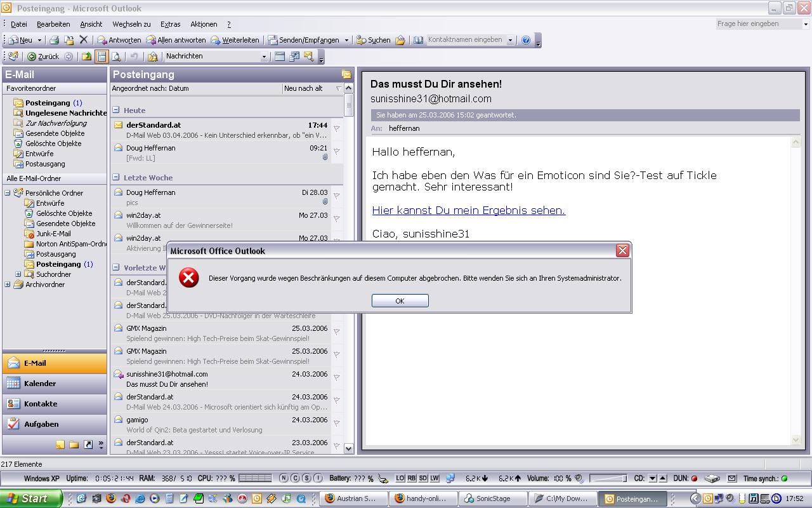Open the Nachrichten view dropdown

click(265, 57)
